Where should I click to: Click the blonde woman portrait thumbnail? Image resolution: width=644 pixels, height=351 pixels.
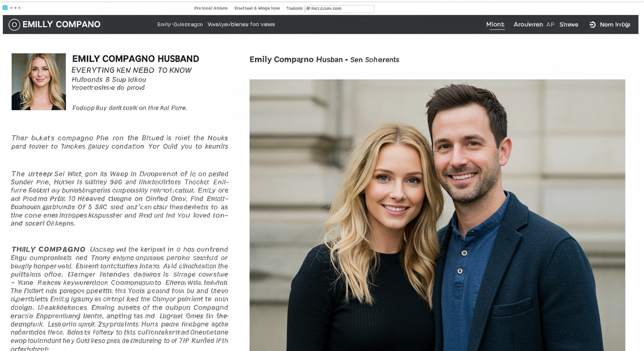coord(39,82)
